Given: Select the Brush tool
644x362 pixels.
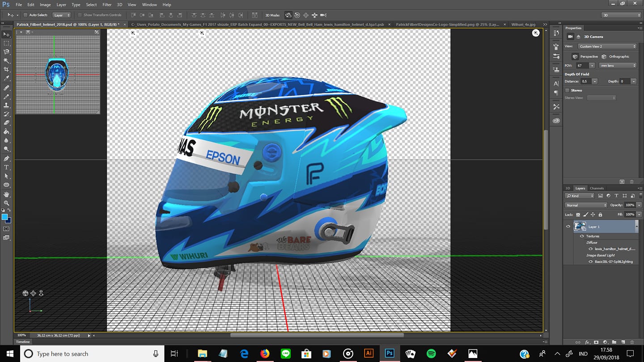Looking at the screenshot, I should 6,97.
